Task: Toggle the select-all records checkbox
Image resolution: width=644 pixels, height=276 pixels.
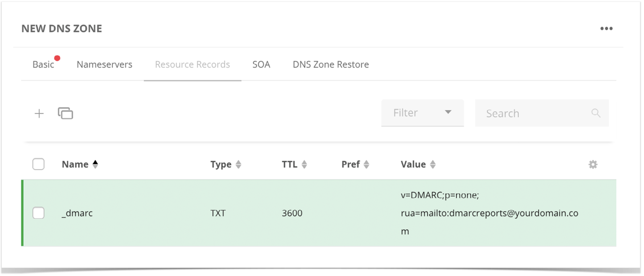Action: click(x=39, y=164)
